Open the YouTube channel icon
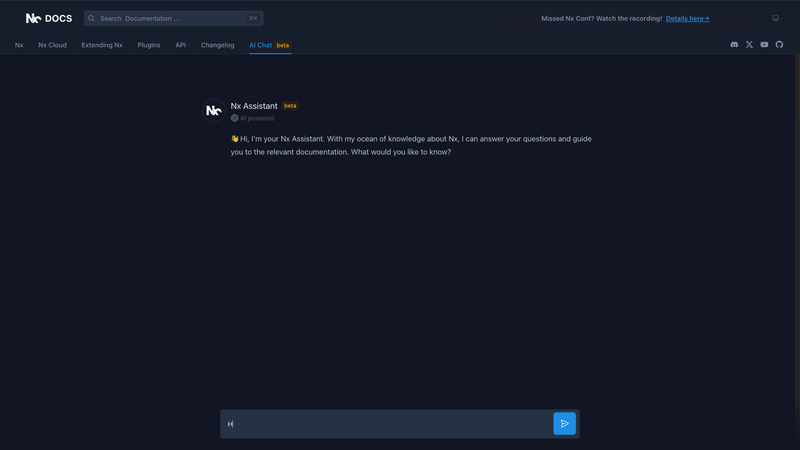This screenshot has height=450, width=800. 764,45
